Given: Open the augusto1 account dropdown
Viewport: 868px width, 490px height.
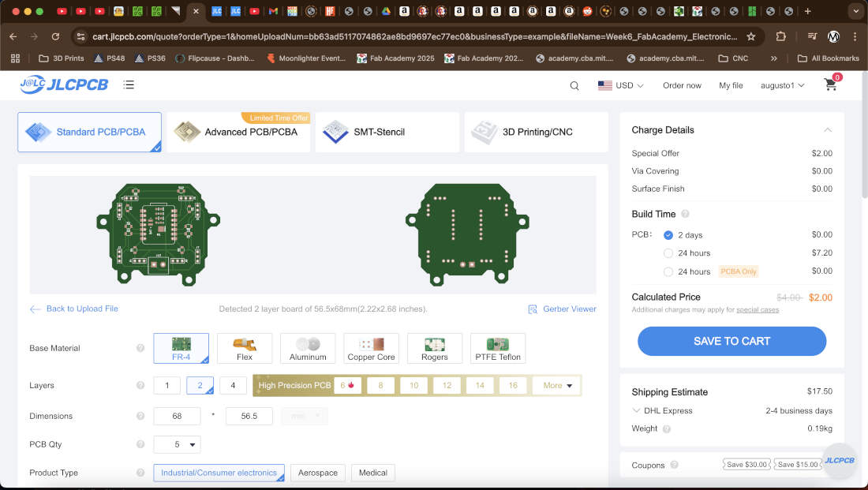Looking at the screenshot, I should point(782,85).
